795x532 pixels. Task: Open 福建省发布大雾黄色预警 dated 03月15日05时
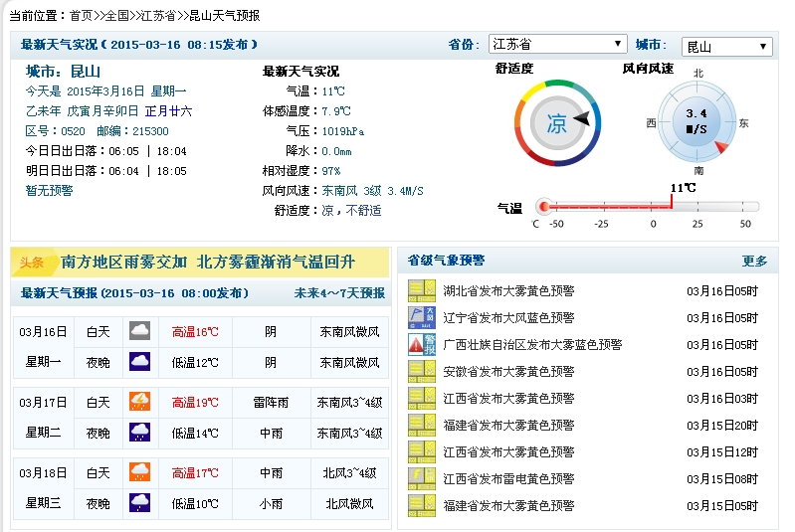tap(508, 506)
